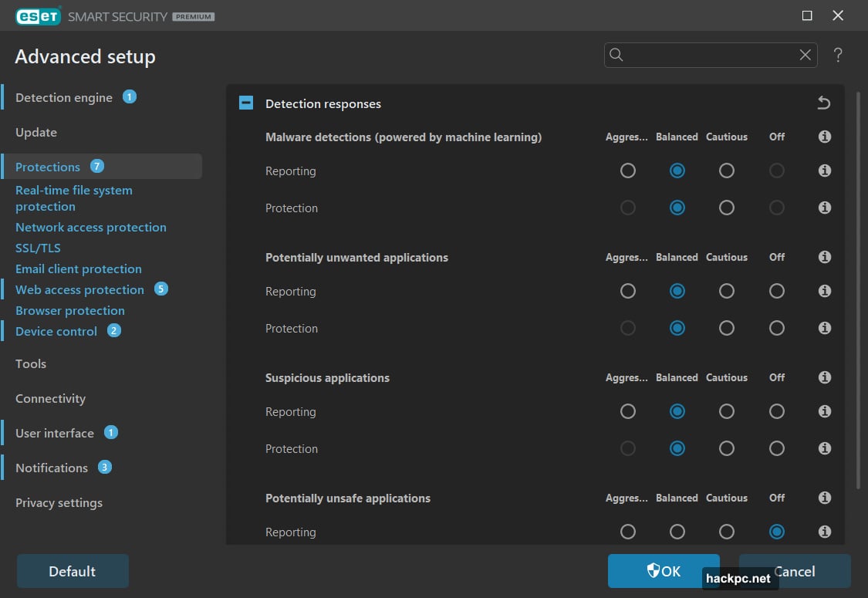Clear the search box with the X icon
Viewport: 868px width, 598px height.
805,55
